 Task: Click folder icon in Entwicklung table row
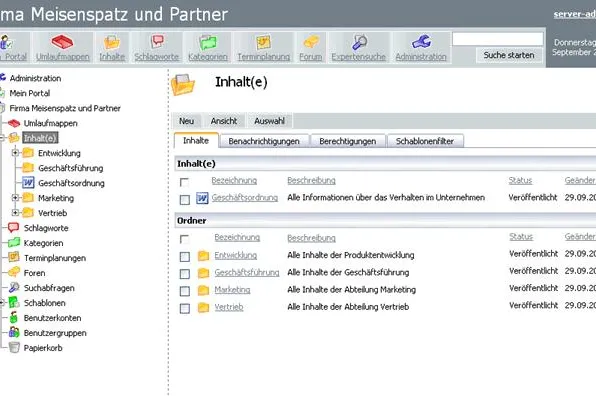203,256
